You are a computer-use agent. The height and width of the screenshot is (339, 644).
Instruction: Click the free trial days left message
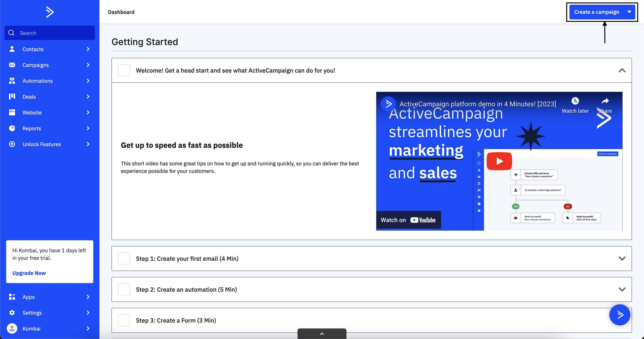[x=49, y=254]
